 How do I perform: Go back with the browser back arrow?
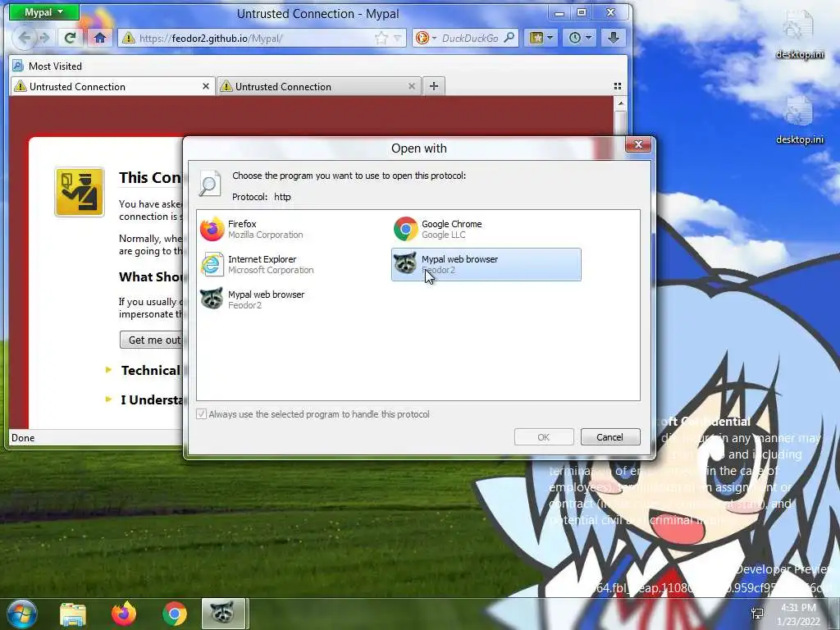point(24,38)
